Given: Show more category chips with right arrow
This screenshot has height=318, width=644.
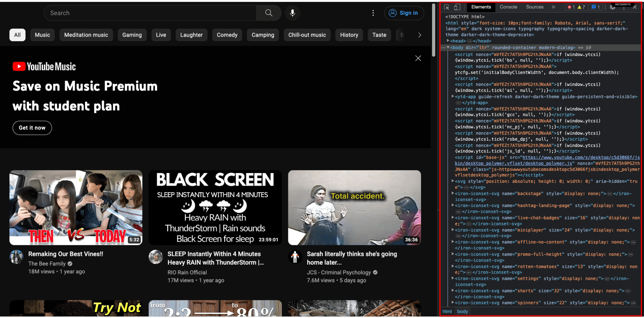Looking at the screenshot, I should [x=419, y=35].
